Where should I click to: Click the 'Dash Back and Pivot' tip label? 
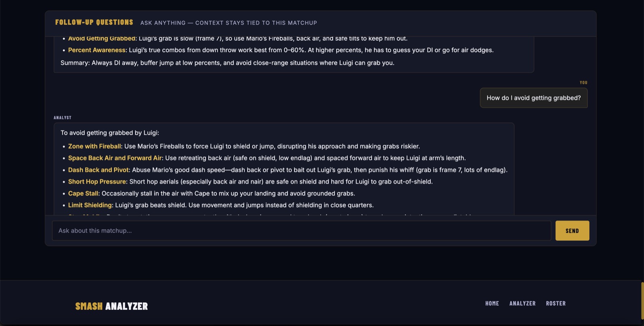tap(98, 170)
